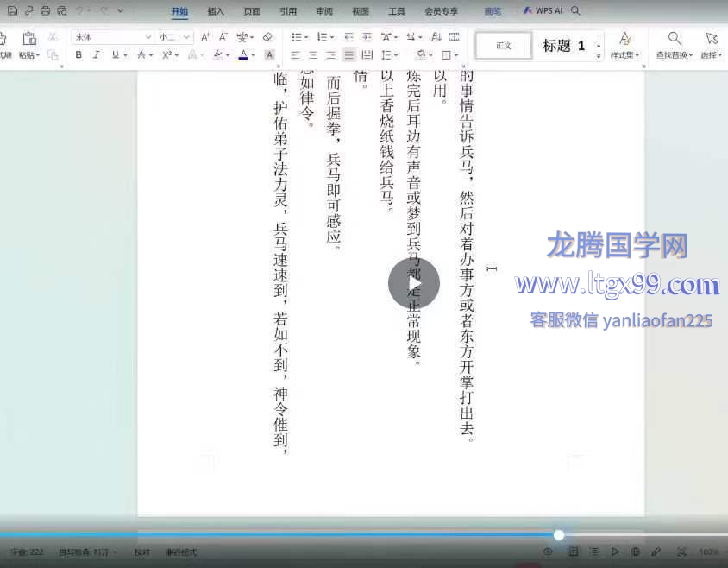
Task: Click the WPS AI button
Action: (544, 11)
